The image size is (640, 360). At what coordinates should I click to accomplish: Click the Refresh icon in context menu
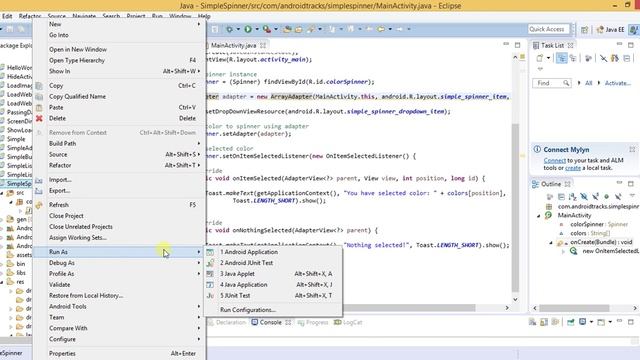[39, 205]
